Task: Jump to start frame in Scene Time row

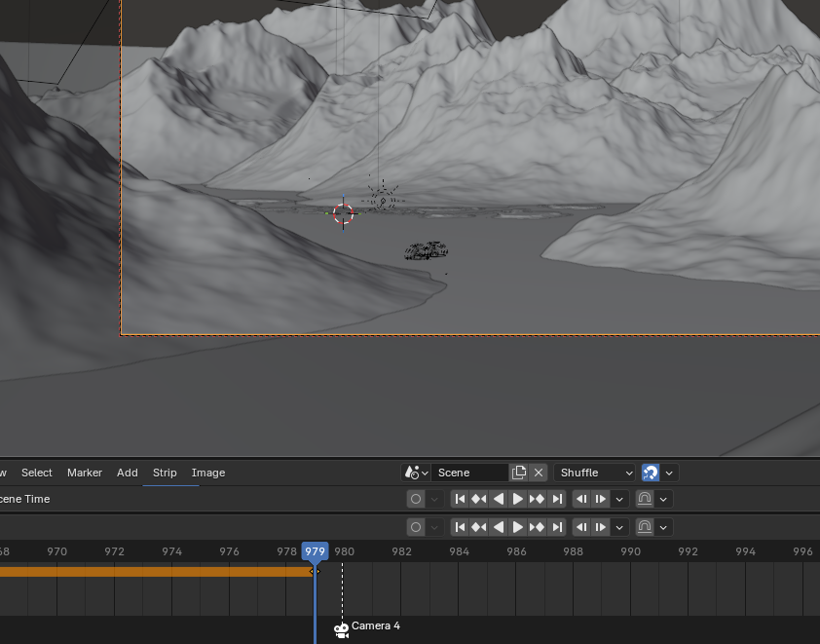Action: pos(461,499)
